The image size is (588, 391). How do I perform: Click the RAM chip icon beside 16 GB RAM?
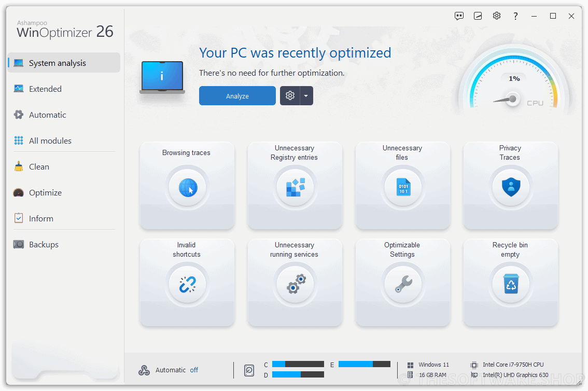point(410,375)
